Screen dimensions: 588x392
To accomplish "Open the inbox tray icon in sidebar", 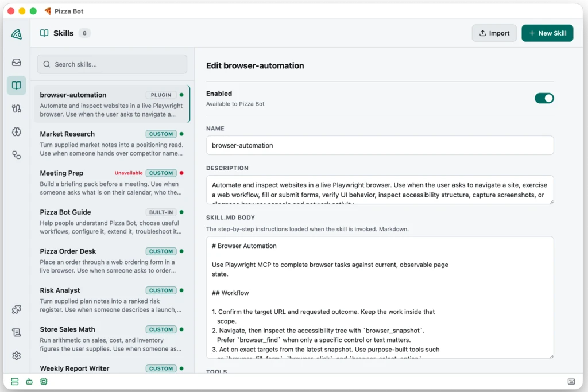I will 17,62.
